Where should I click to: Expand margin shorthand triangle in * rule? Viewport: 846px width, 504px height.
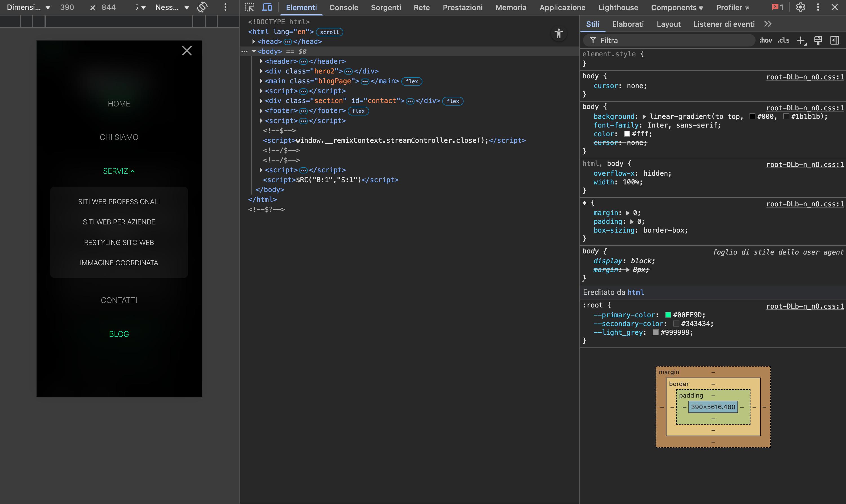tap(627, 213)
